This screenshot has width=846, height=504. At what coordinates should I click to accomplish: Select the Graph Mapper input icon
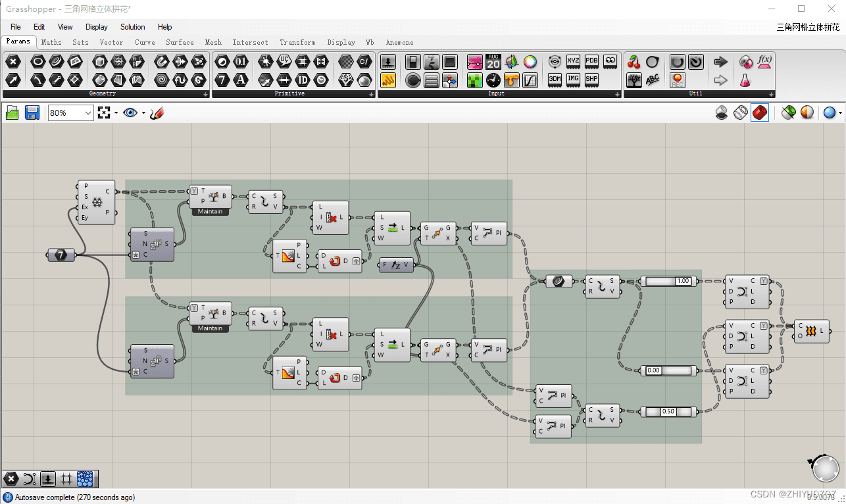[x=530, y=80]
